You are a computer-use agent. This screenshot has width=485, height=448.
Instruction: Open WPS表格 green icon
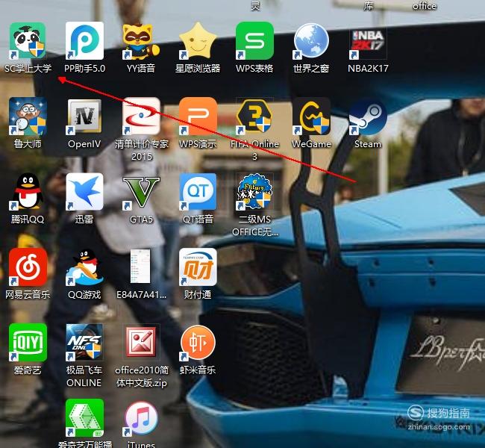pyautogui.click(x=254, y=41)
